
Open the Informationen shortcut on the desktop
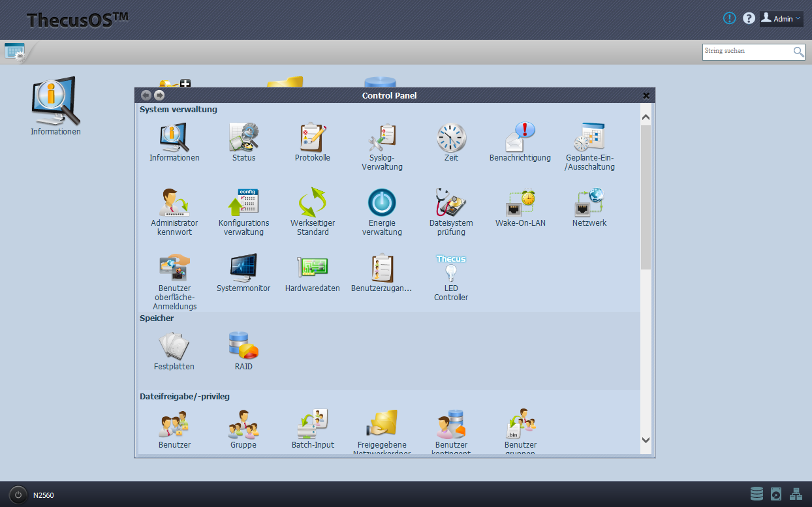pyautogui.click(x=55, y=106)
